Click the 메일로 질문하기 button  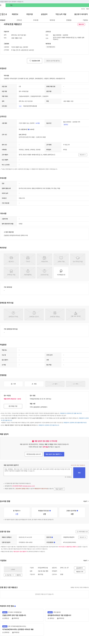[x=59, y=489]
